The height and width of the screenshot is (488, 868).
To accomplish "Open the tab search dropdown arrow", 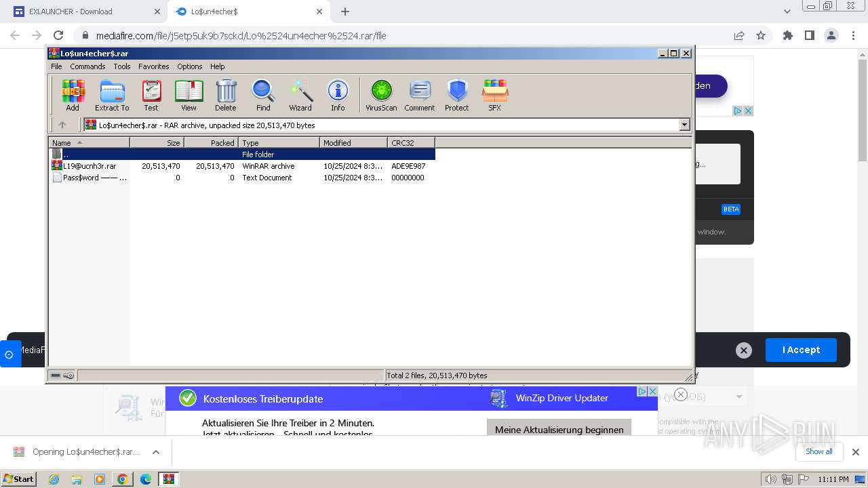I will coord(787,12).
